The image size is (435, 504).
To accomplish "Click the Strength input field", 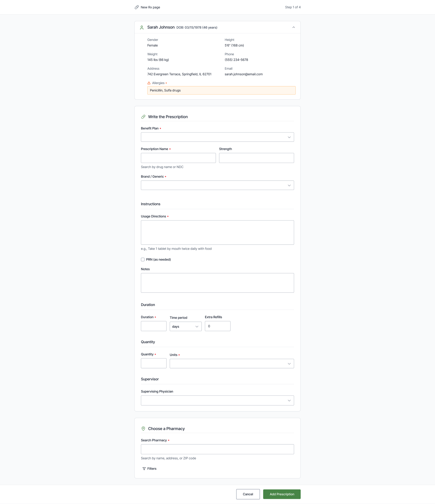I will click(x=256, y=158).
